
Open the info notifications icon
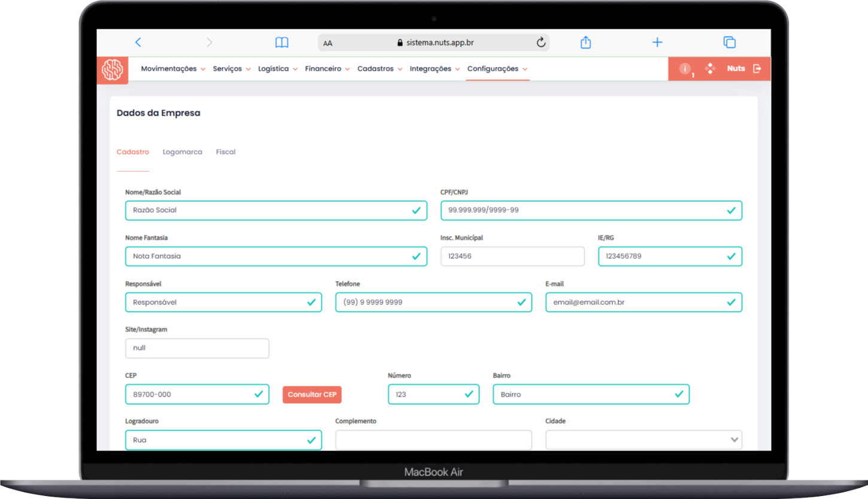click(685, 69)
